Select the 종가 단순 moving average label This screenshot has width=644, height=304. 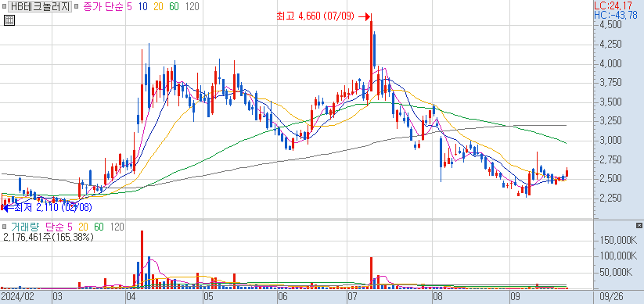click(103, 6)
